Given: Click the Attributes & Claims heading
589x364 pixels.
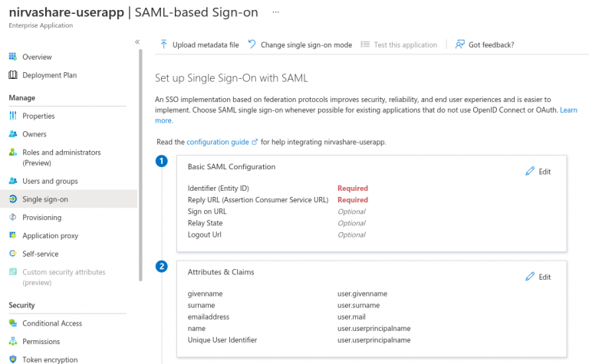Looking at the screenshot, I should coord(221,272).
